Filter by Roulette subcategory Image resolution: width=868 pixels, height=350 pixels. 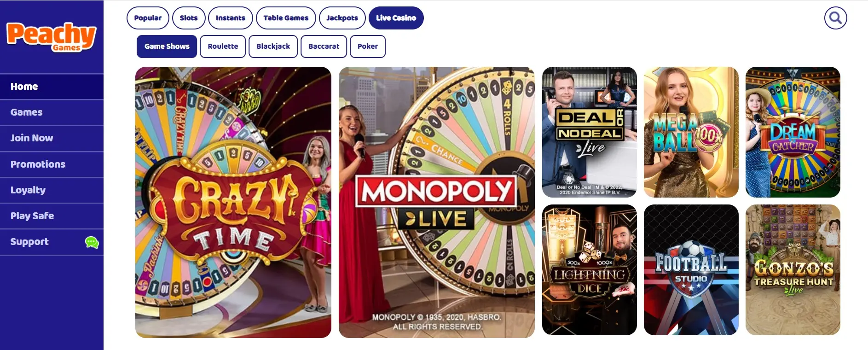(x=223, y=47)
